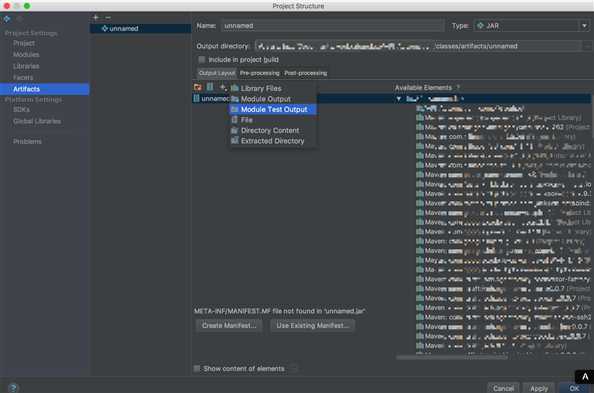Screen dimensions: 594x393
Task: Choose Extracted Directory from popup menu
Action: [273, 141]
